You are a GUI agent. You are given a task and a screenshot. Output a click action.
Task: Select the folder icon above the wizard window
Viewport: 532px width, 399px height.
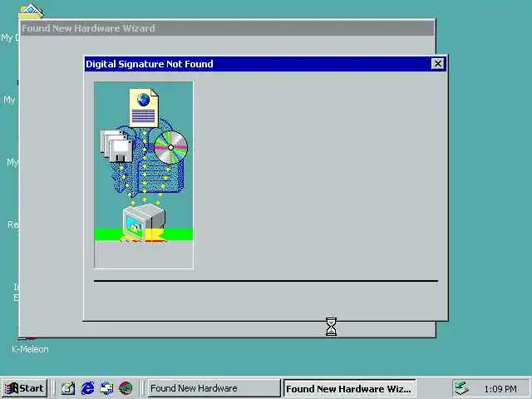click(32, 11)
